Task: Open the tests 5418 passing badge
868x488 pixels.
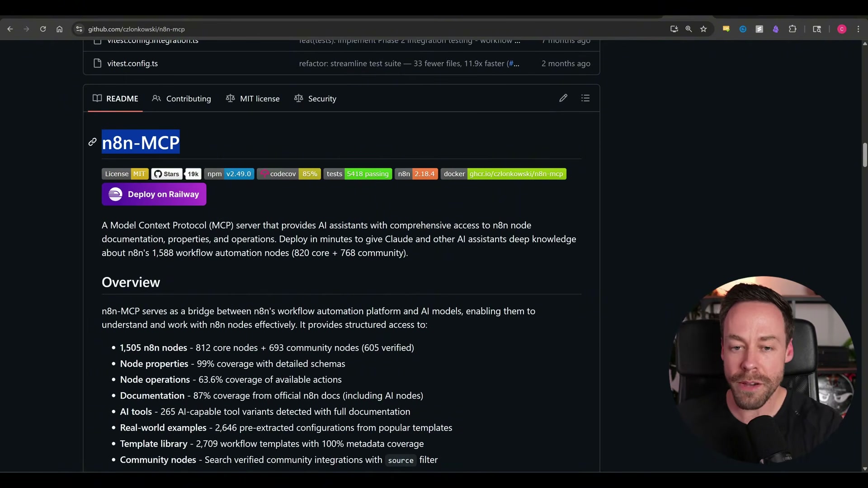Action: (x=358, y=174)
